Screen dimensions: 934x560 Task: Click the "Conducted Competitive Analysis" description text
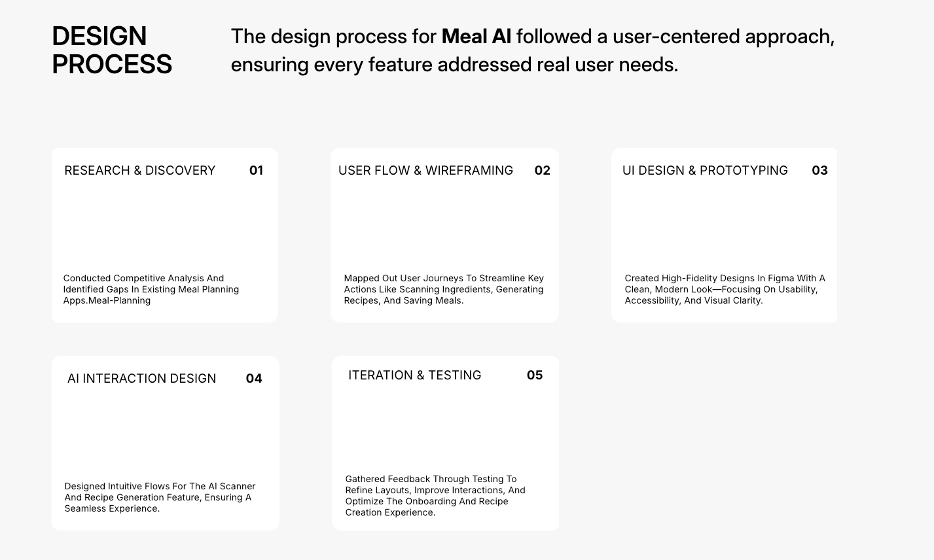tap(151, 289)
